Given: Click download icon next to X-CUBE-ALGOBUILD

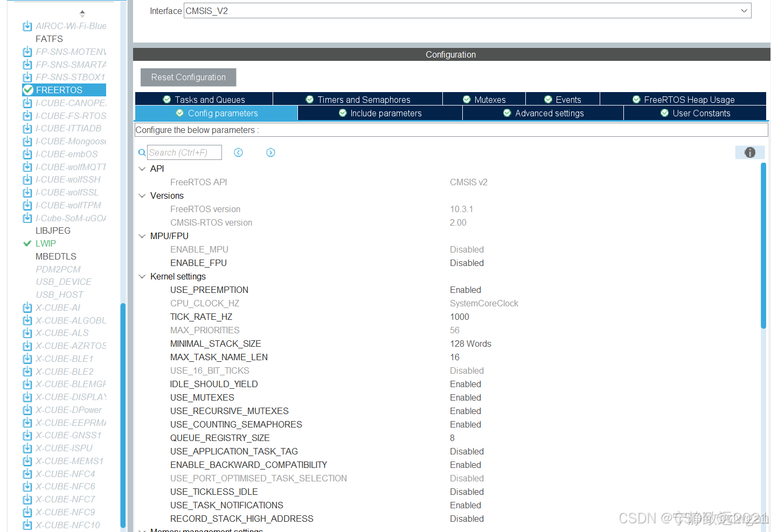Looking at the screenshot, I should [27, 320].
